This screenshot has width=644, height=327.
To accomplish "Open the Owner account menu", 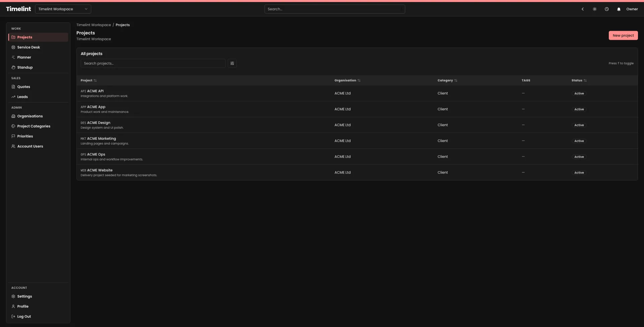I will point(632,9).
